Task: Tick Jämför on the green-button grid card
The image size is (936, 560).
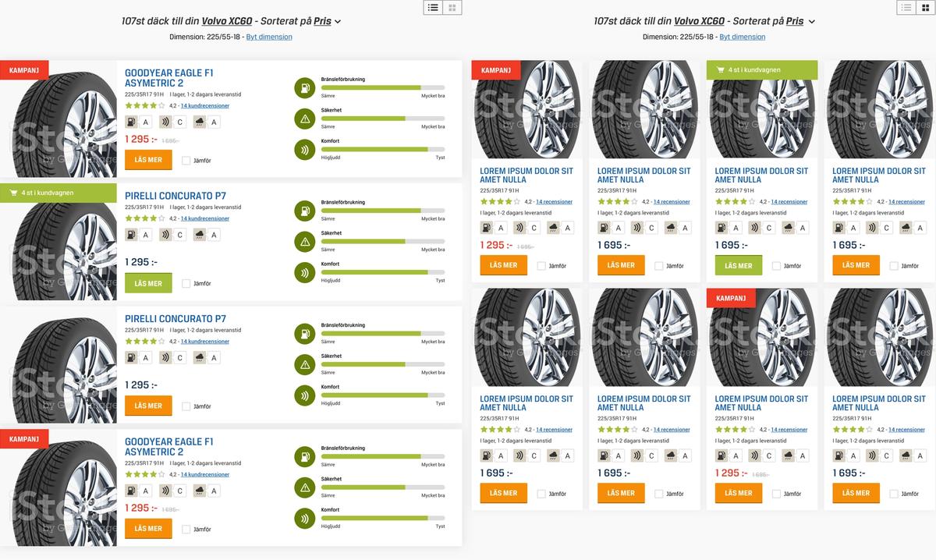Action: coord(776,266)
